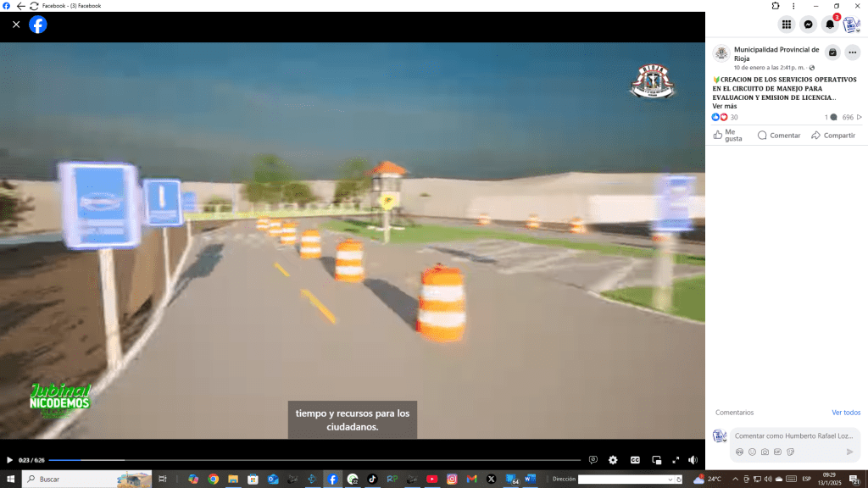
Task: Seek on the video progress bar
Action: 314,460
